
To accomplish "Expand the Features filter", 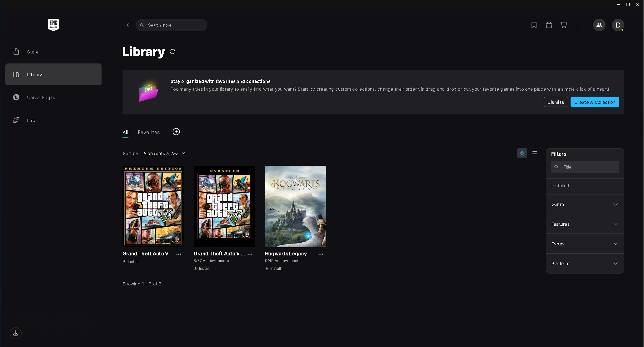I will coord(585,224).
